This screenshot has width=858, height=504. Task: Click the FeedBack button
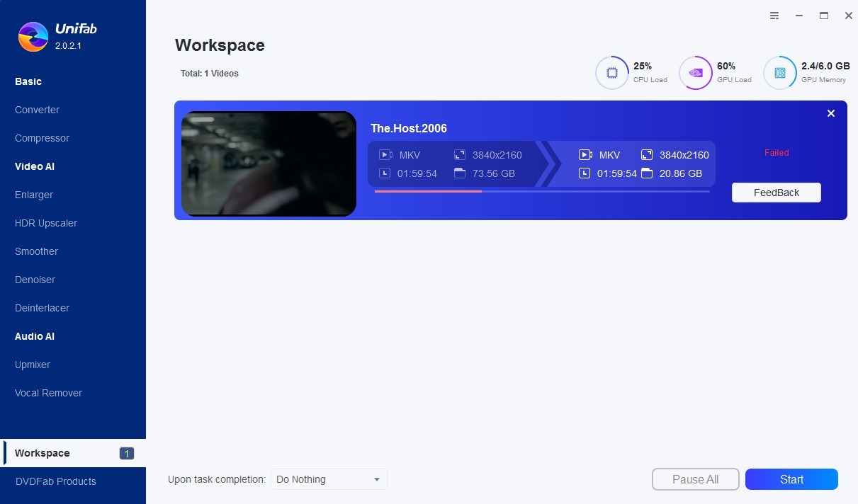777,193
